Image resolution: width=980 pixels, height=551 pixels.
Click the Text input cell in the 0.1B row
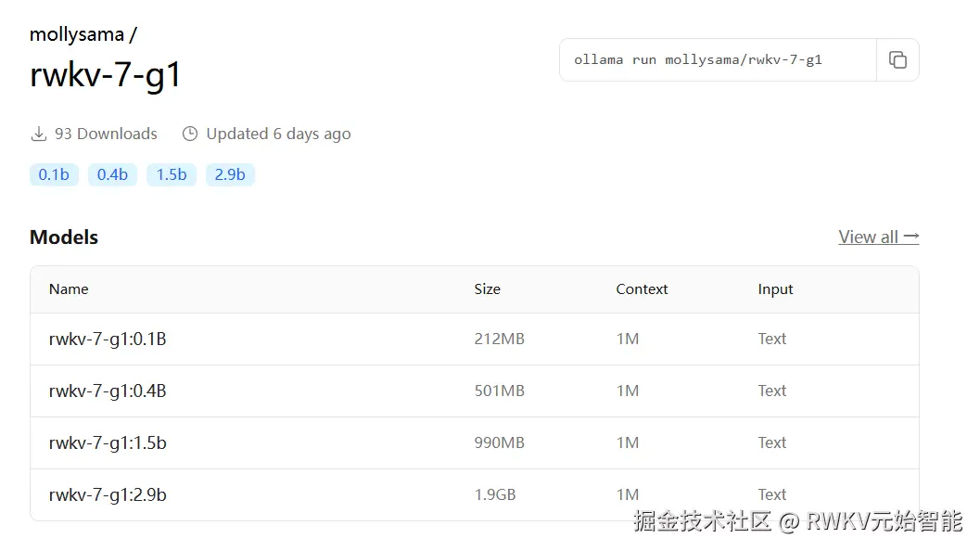pyautogui.click(x=772, y=339)
